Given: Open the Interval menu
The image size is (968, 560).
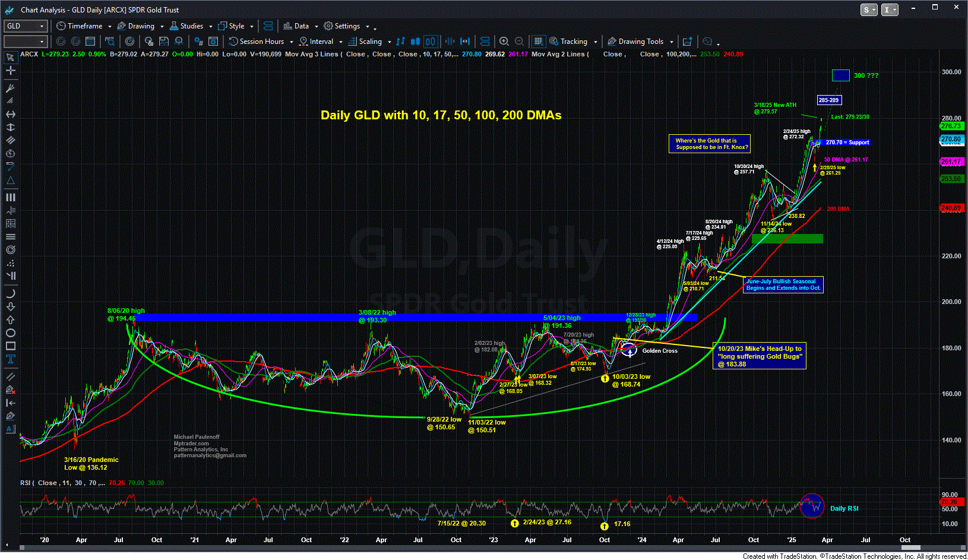Looking at the screenshot, I should coord(317,42).
